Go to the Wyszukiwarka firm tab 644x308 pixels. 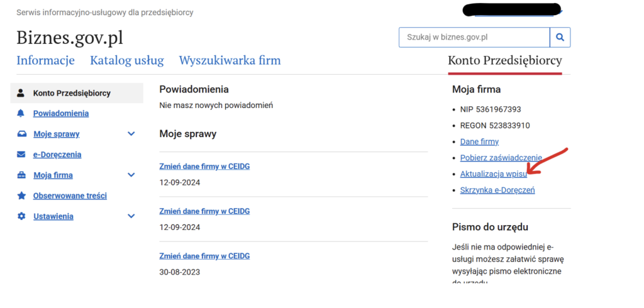pos(230,61)
